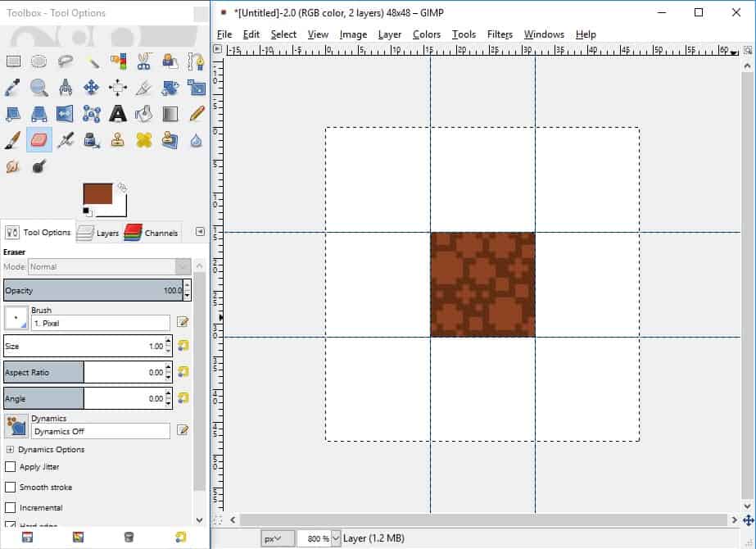Image resolution: width=756 pixels, height=549 pixels.
Task: Reset brush size to native size
Action: click(183, 346)
